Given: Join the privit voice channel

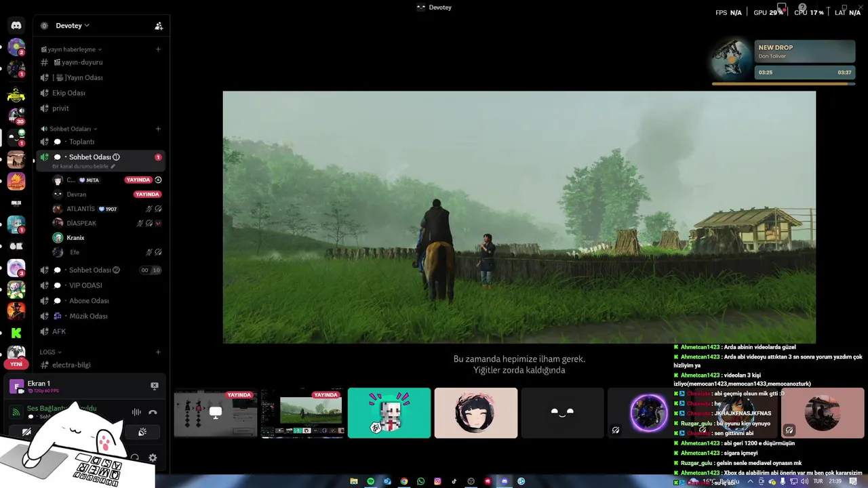Looking at the screenshot, I should 100,108.
